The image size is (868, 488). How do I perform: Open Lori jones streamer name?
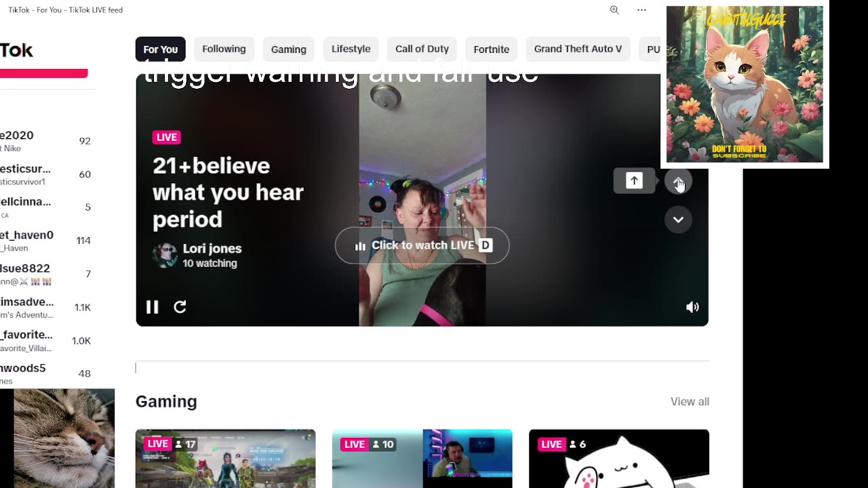click(212, 249)
